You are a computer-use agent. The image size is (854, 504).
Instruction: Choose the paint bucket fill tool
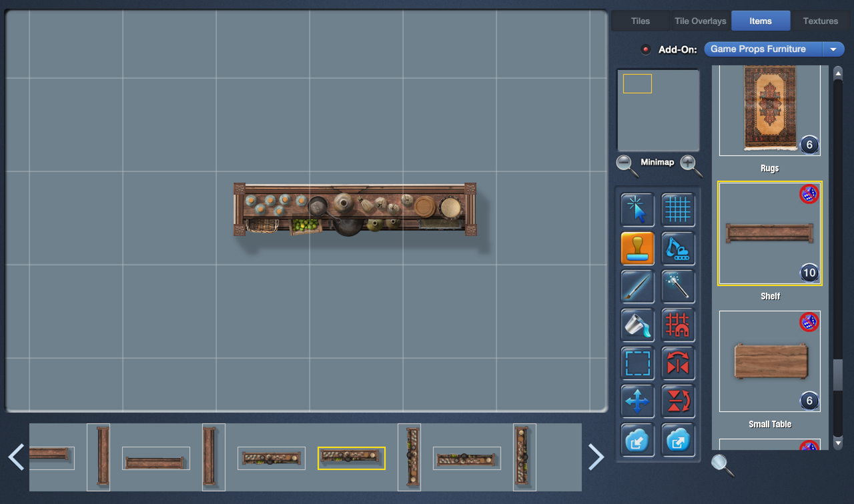click(637, 325)
